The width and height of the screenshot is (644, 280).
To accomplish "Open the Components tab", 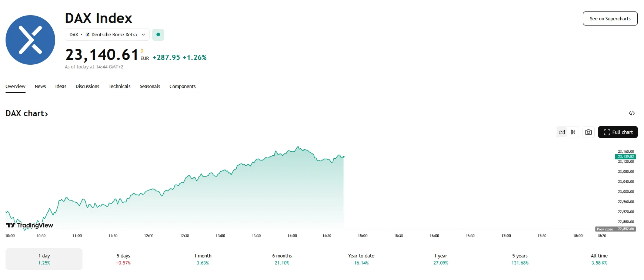I will [x=182, y=86].
